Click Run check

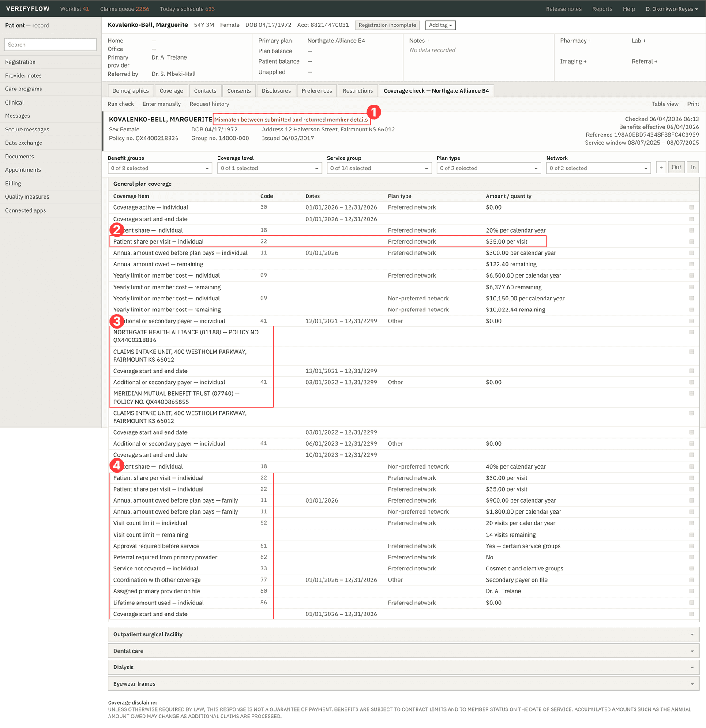point(120,104)
